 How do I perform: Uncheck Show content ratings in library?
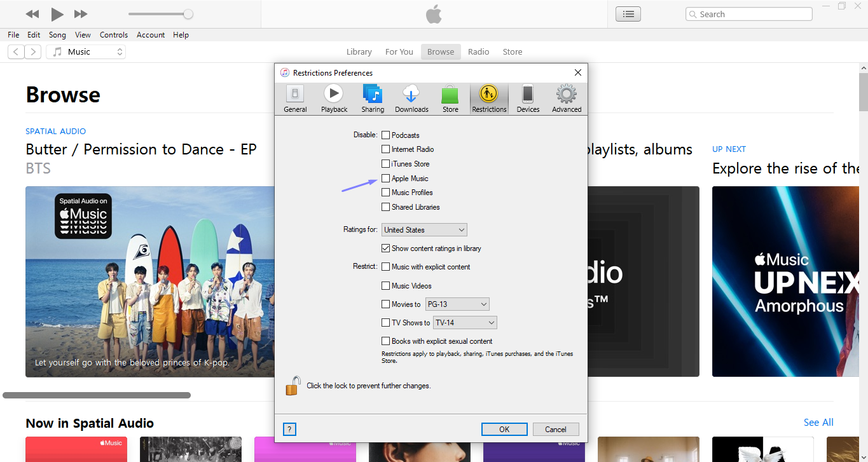point(385,248)
